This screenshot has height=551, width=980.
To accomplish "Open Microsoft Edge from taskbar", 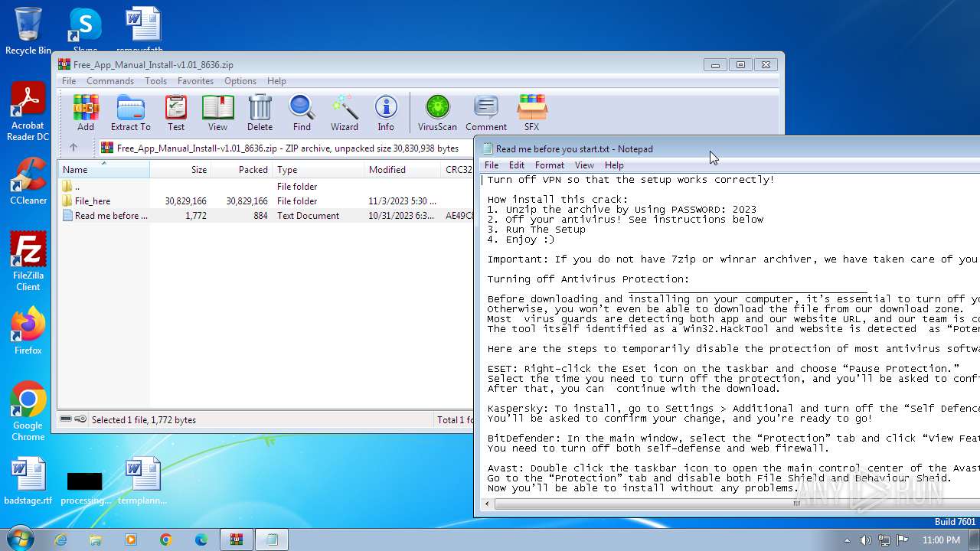I will tap(201, 540).
